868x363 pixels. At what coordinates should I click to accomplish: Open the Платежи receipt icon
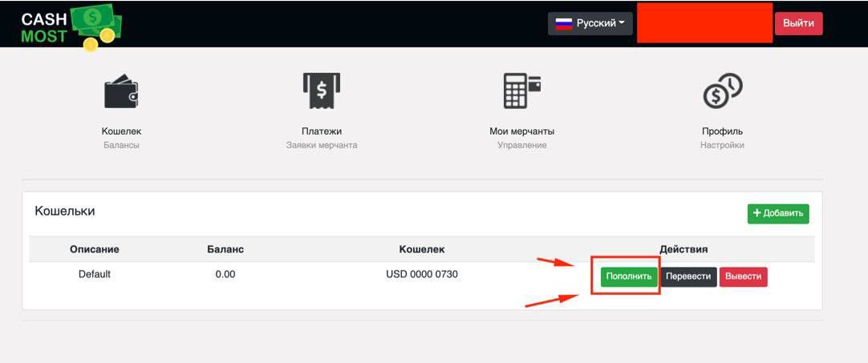pos(322,91)
